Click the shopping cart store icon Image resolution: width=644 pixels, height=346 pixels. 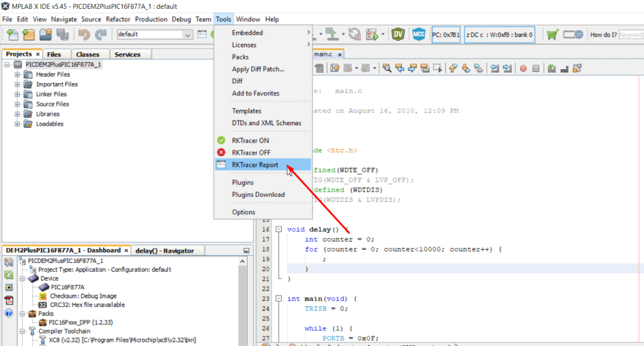click(552, 35)
